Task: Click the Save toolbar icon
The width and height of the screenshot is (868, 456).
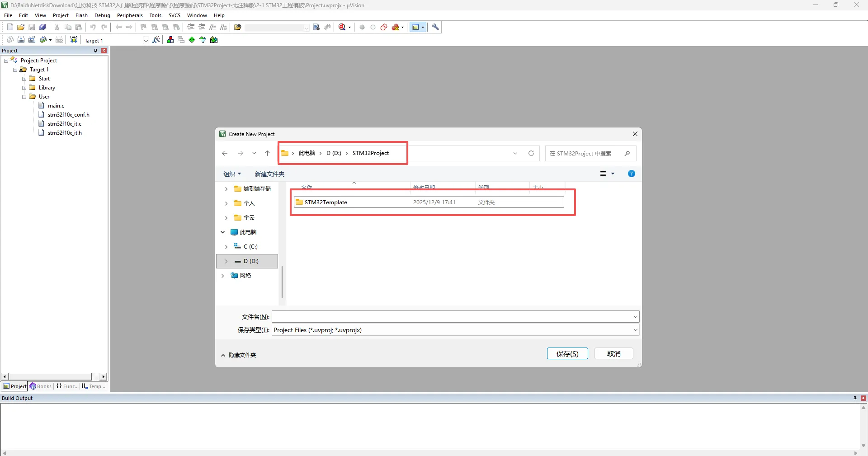Action: (x=32, y=27)
